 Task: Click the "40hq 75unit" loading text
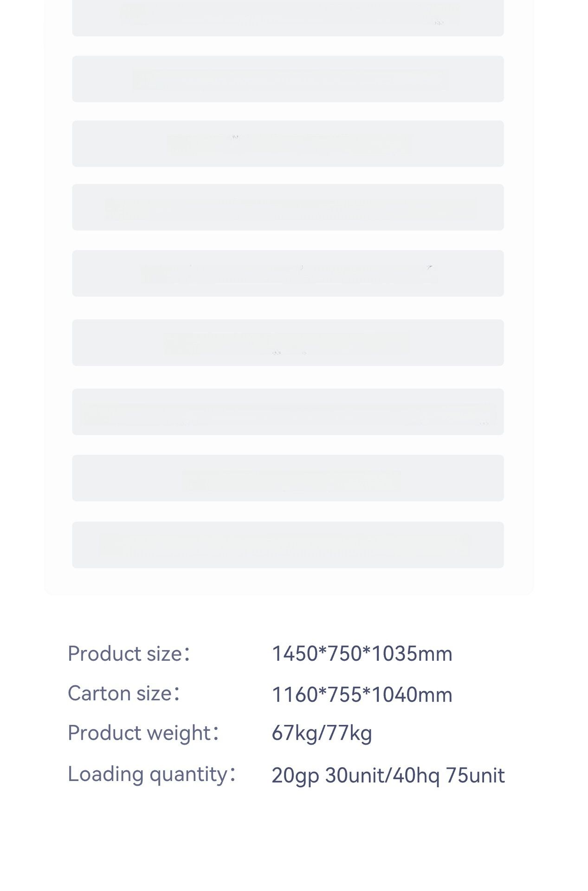(449, 775)
